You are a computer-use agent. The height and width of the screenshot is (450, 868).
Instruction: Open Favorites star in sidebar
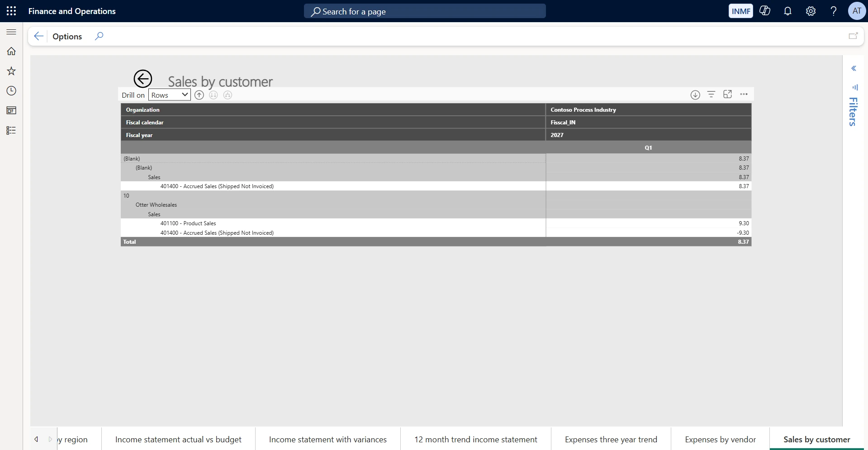pos(11,71)
